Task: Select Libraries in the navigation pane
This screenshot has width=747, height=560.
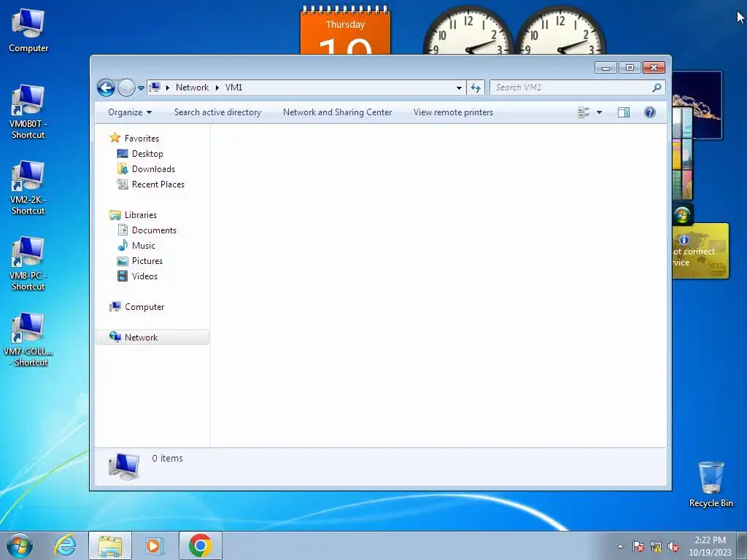Action: (x=140, y=215)
